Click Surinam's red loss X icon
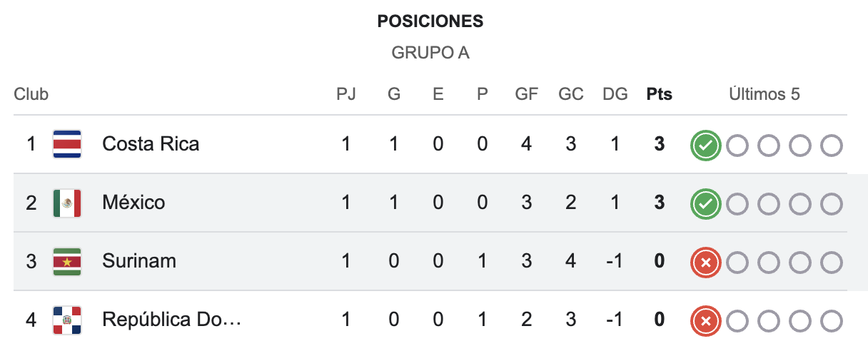Image resolution: width=868 pixels, height=361 pixels. [x=705, y=263]
